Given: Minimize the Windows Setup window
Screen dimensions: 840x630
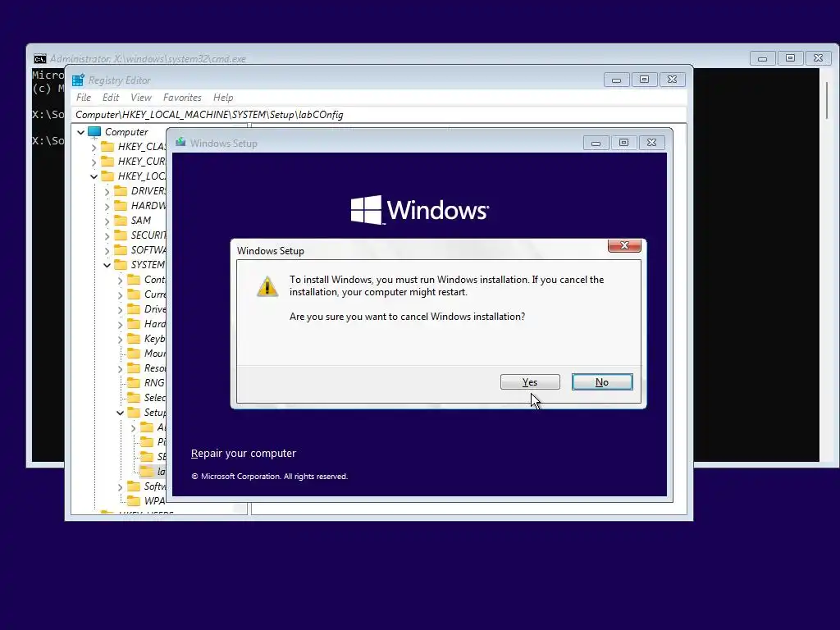Looking at the screenshot, I should 596,143.
